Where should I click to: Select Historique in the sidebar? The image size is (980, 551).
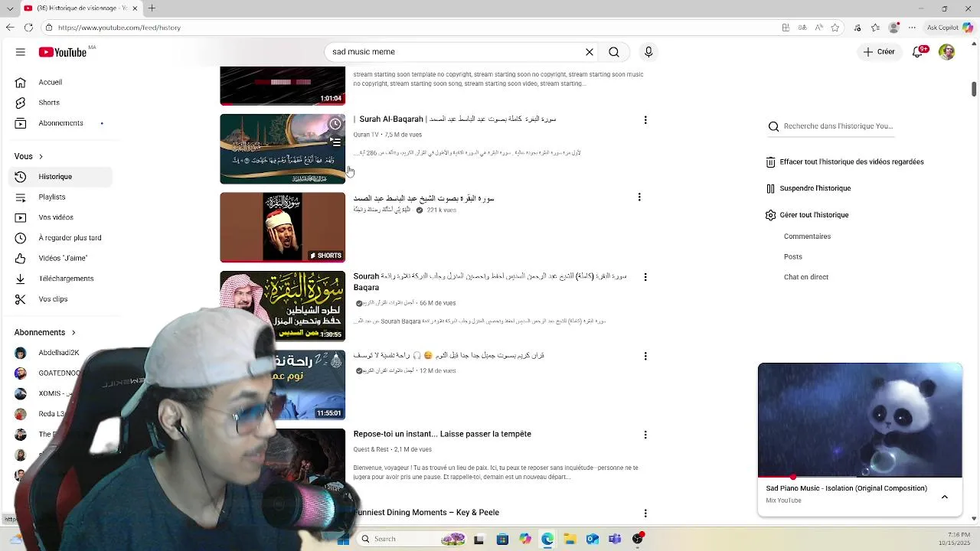(x=61, y=177)
